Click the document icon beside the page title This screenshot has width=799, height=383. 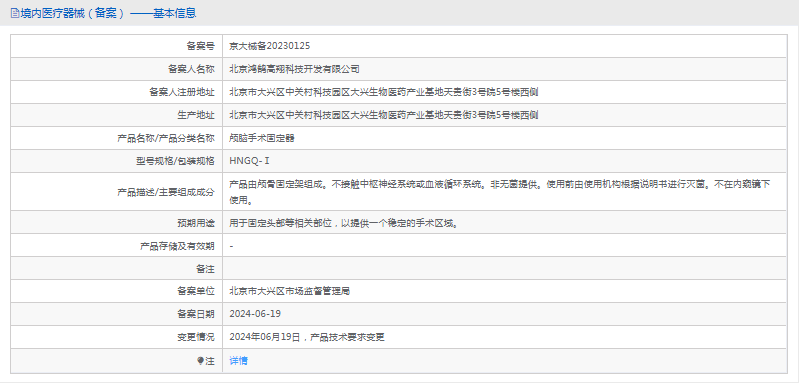14,14
